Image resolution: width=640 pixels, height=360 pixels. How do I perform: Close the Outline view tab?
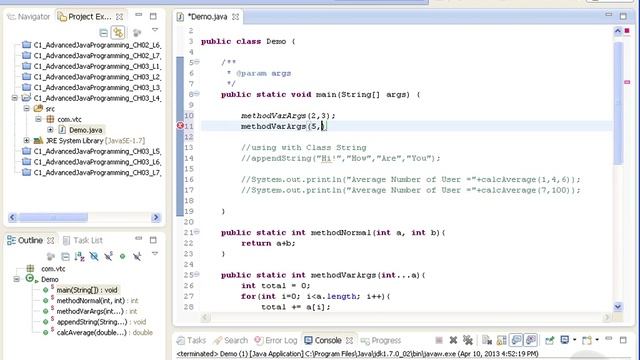tap(51, 240)
